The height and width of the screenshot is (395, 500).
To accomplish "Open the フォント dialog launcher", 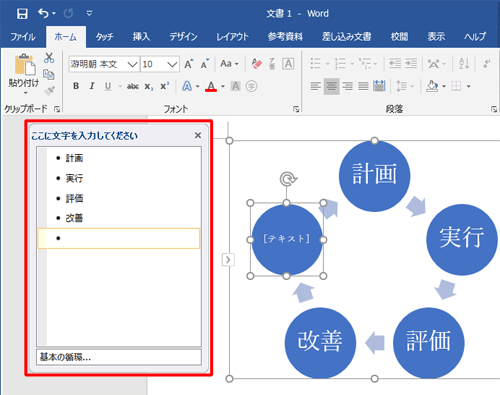I will coord(296,109).
